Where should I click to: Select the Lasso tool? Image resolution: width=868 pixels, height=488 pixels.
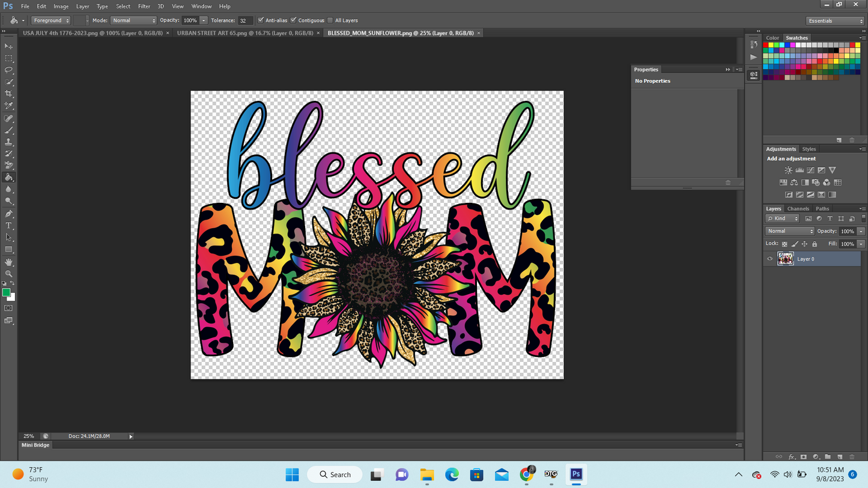pyautogui.click(x=8, y=70)
